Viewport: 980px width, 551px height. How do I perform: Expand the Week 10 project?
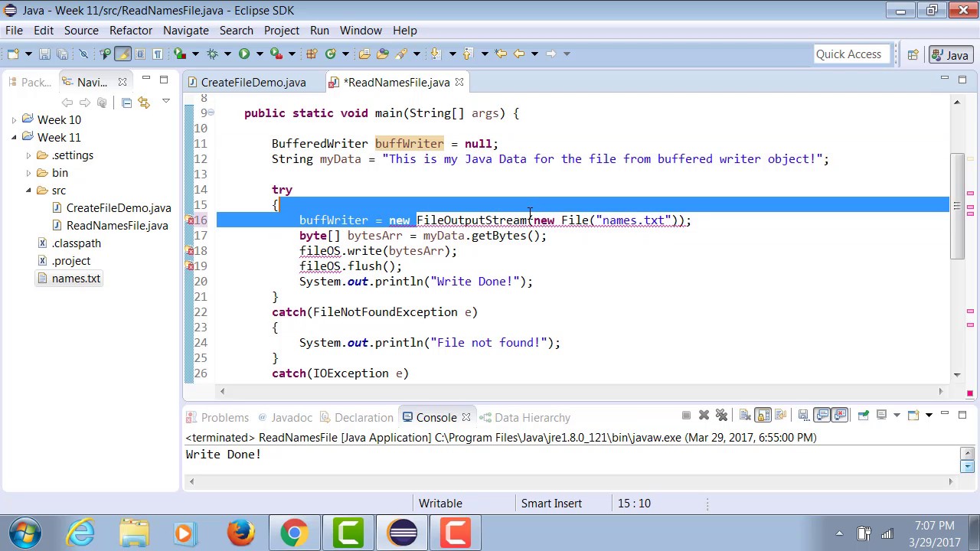click(14, 120)
